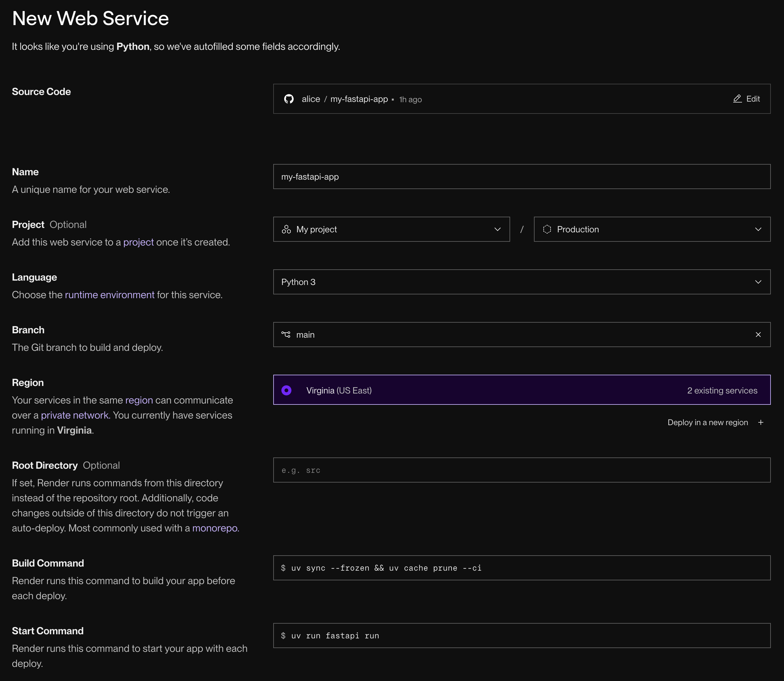Screen dimensions: 784x681
Task: Deploy in a new region
Action: point(716,423)
